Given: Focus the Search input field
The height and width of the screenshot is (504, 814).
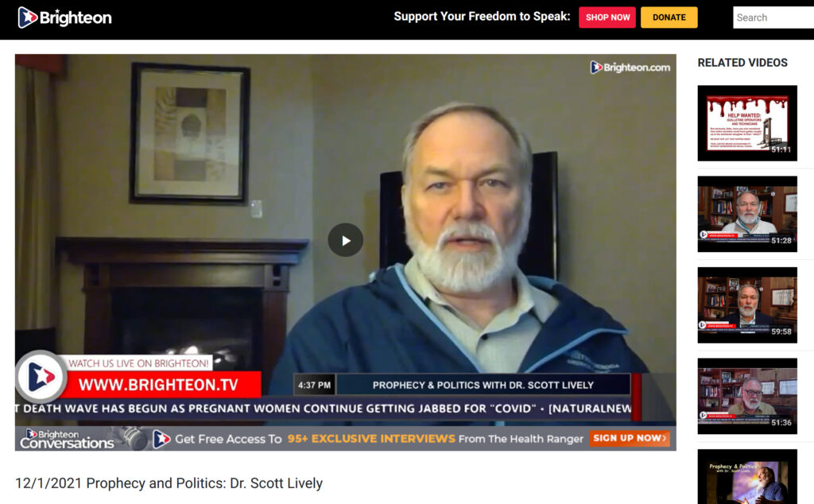Looking at the screenshot, I should pos(773,17).
